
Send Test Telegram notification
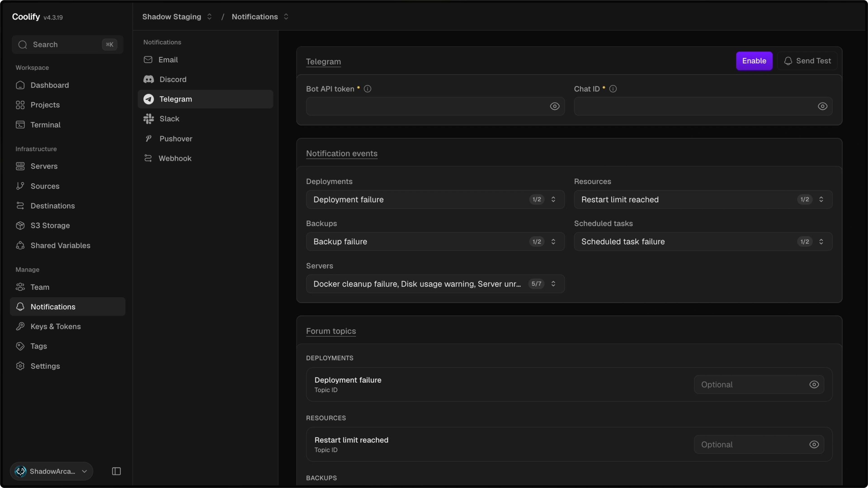tap(807, 61)
